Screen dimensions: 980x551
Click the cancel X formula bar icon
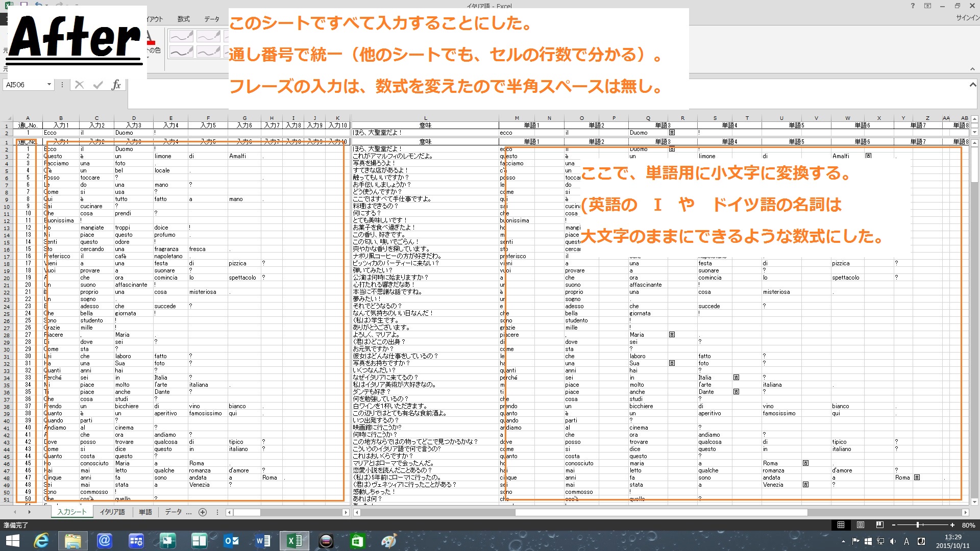79,85
